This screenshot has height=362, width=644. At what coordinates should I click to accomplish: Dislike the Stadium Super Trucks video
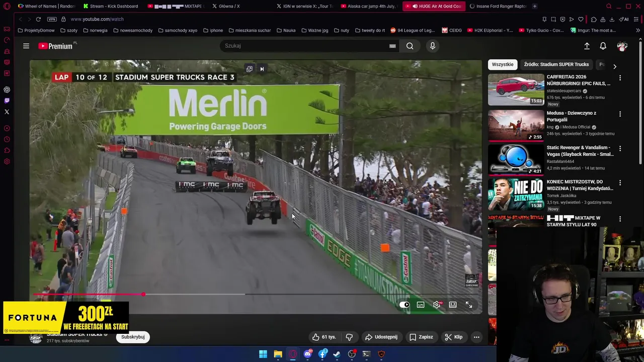coord(349,337)
